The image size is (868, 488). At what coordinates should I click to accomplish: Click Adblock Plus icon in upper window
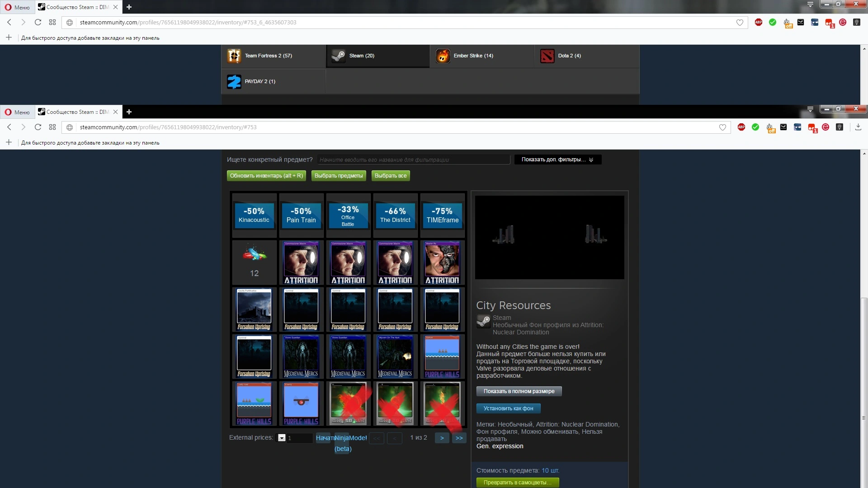[x=759, y=22]
